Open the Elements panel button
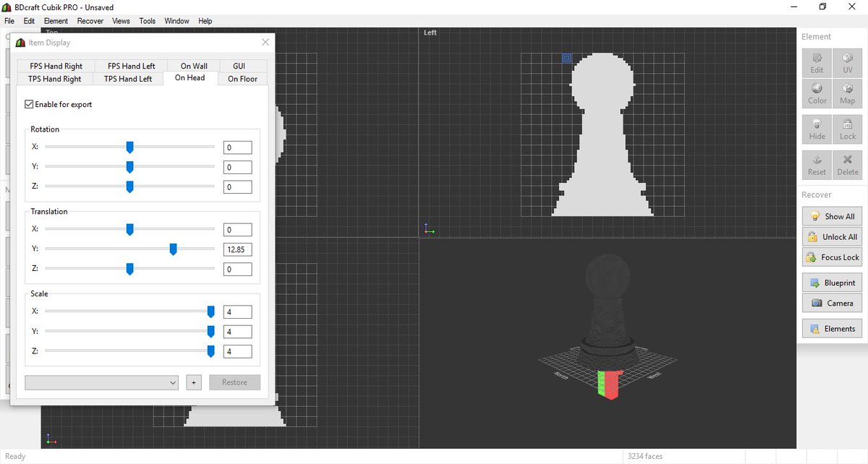The width and height of the screenshot is (868, 464). coord(832,328)
